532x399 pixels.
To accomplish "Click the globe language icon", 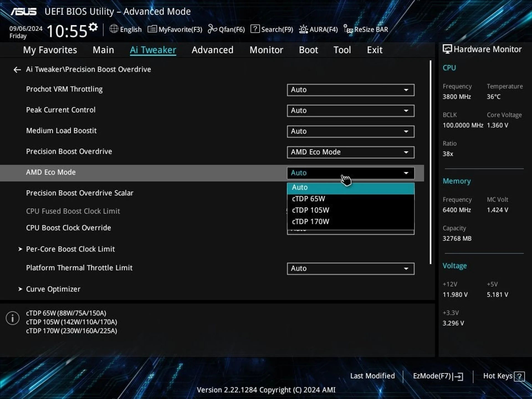I will click(114, 29).
